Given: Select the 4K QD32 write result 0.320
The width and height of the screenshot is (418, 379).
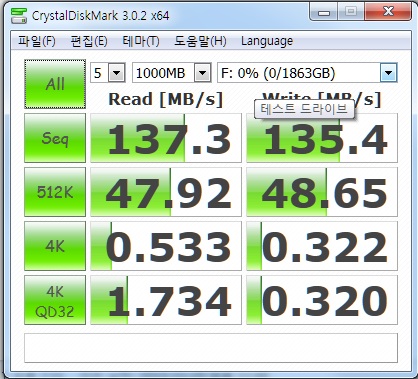Looking at the screenshot, I should (x=322, y=300).
